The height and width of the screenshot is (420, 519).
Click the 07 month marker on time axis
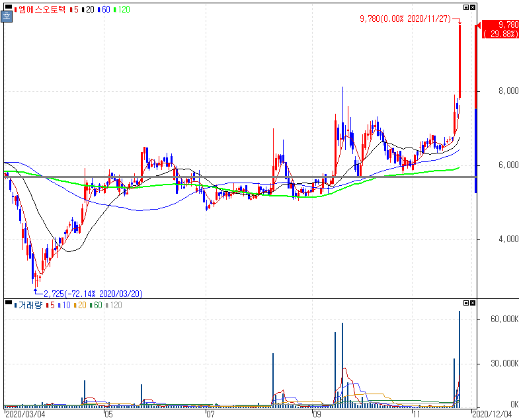tap(210, 414)
